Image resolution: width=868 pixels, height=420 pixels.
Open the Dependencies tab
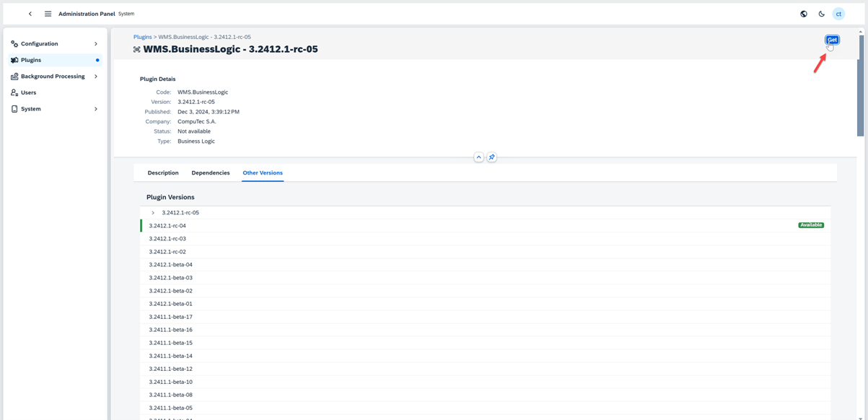(x=210, y=172)
